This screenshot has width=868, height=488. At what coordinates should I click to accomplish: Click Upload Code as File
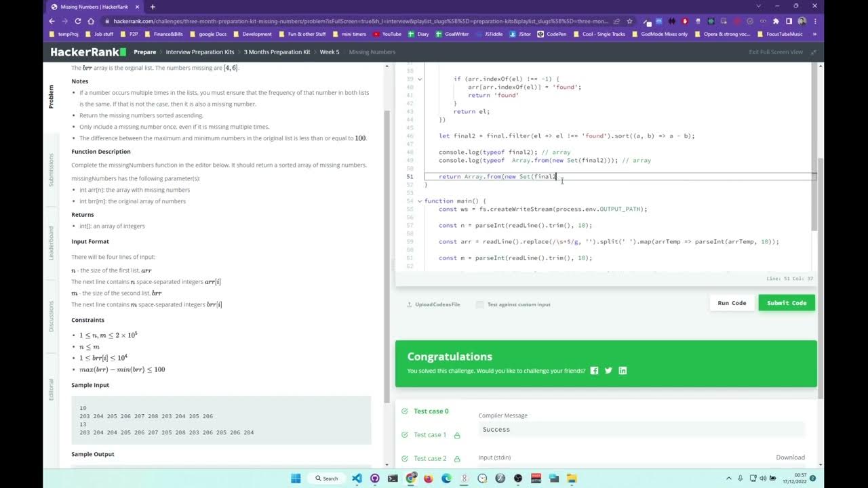(433, 304)
